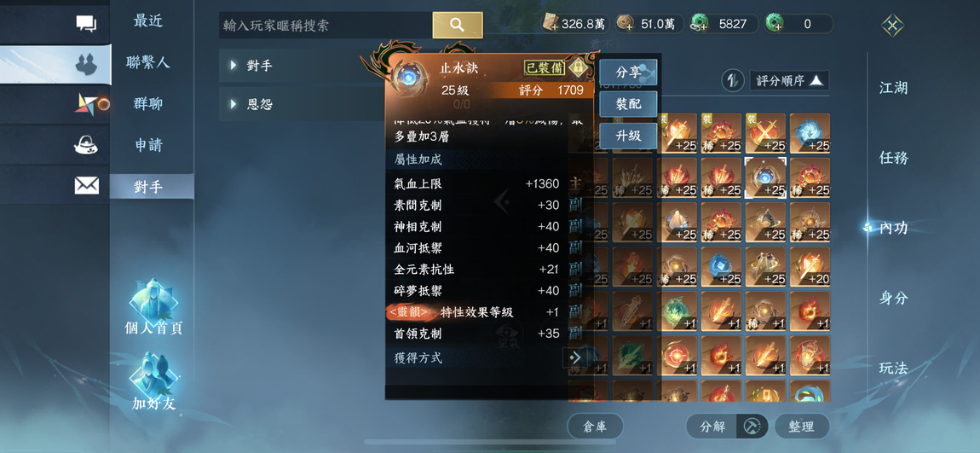Screen dimensions: 980x453
Task: Click the lock icon beside 已裝備
Action: click(575, 67)
